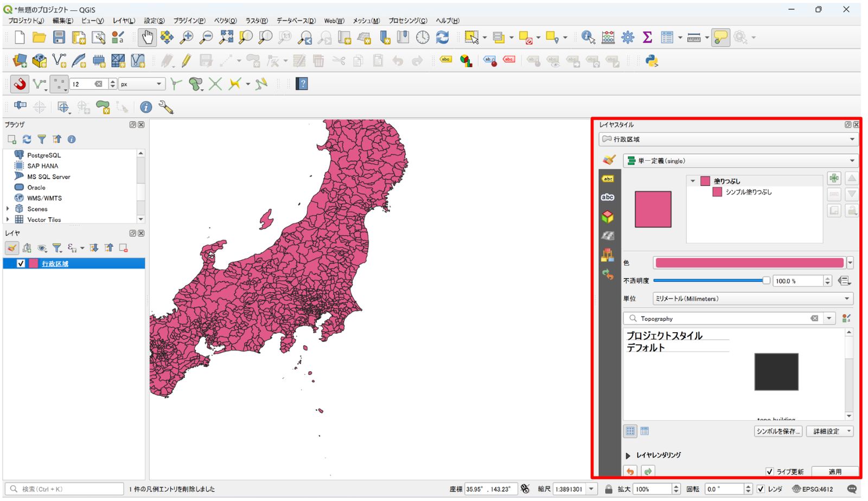
Task: Open the 編集 menu
Action: click(x=62, y=21)
